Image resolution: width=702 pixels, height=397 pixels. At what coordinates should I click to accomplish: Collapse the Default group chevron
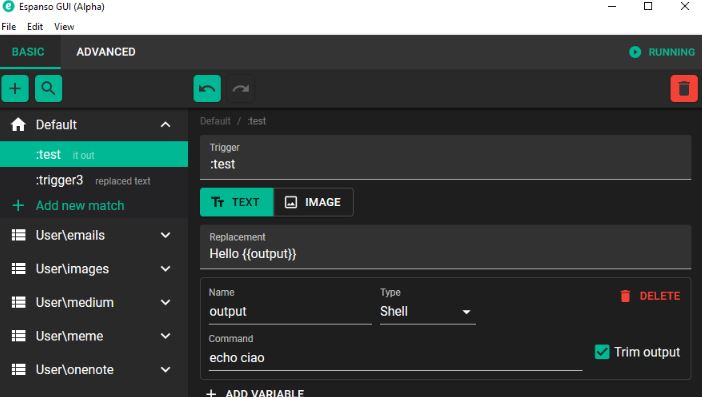click(x=165, y=124)
